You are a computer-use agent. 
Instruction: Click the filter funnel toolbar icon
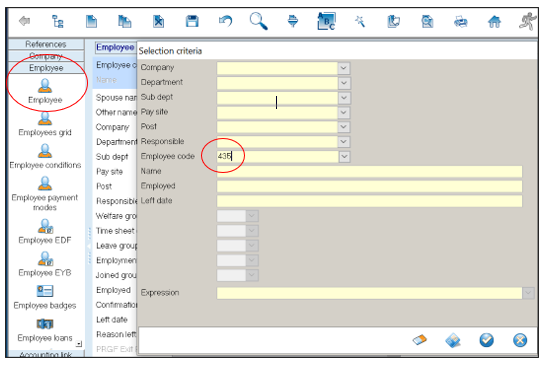[x=293, y=21]
